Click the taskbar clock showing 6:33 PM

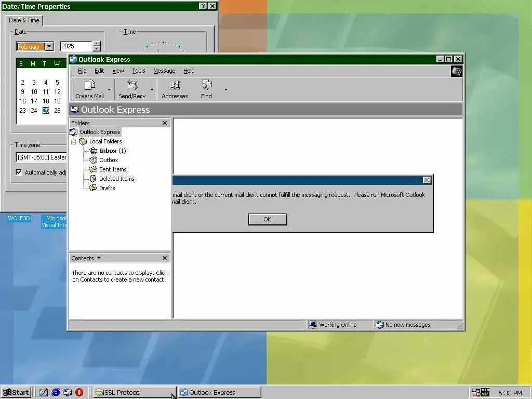510,393
